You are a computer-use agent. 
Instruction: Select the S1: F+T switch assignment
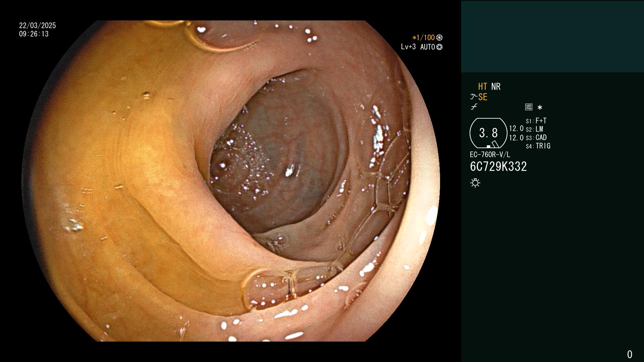tap(536, 121)
